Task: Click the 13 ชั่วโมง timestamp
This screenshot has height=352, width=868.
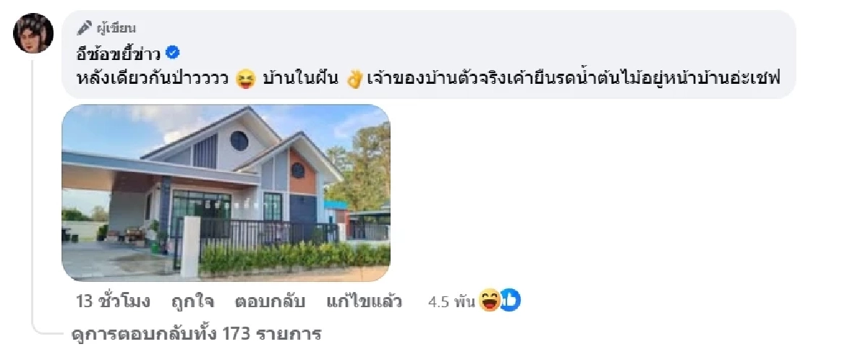Action: (x=113, y=301)
